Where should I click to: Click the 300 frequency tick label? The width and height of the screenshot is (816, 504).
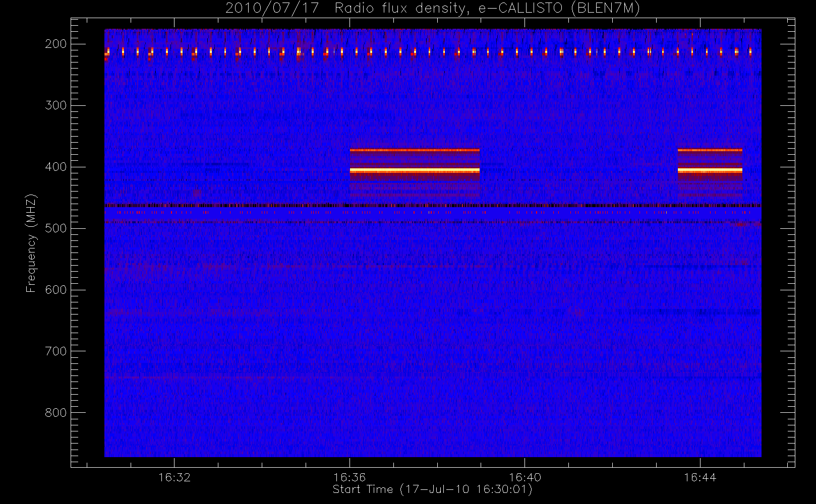click(56, 105)
